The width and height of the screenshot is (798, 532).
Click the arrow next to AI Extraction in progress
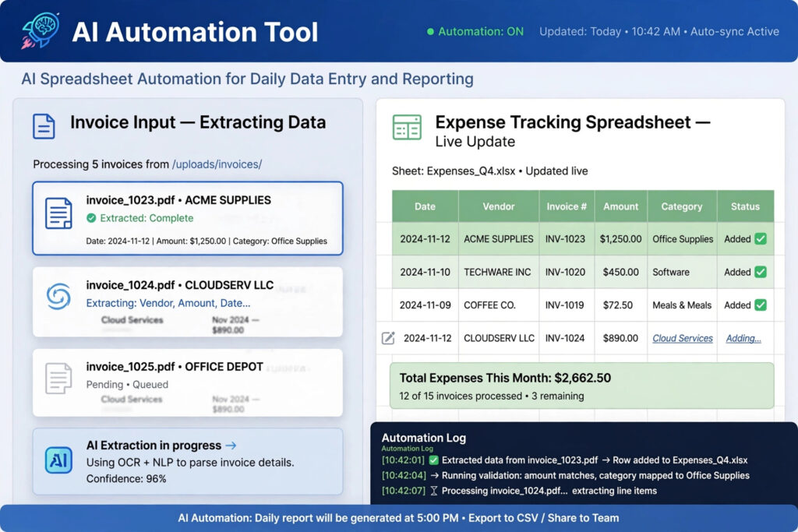click(231, 446)
